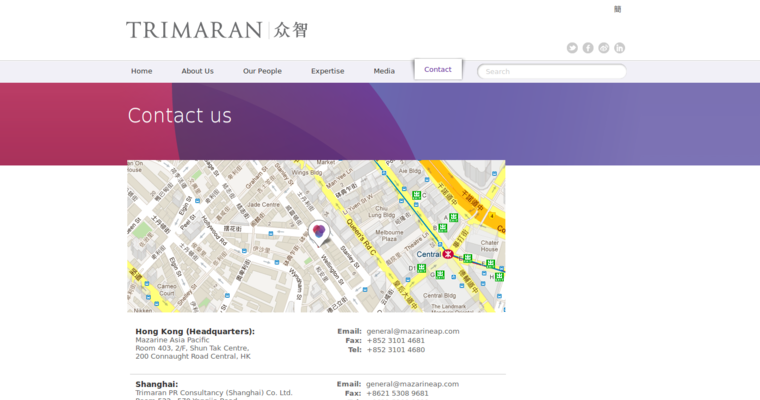Viewport: 760px width, 400px height.
Task: Click MTR exit C icon on map
Action: coord(416,195)
